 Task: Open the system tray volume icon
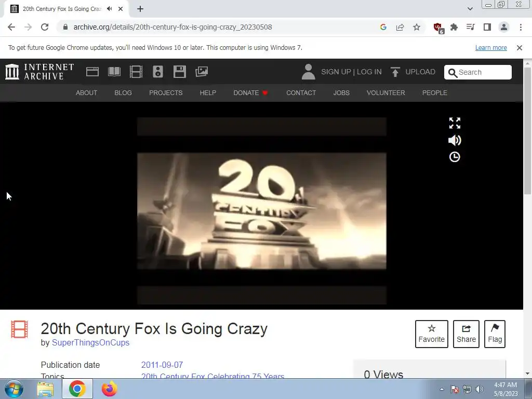(x=480, y=389)
